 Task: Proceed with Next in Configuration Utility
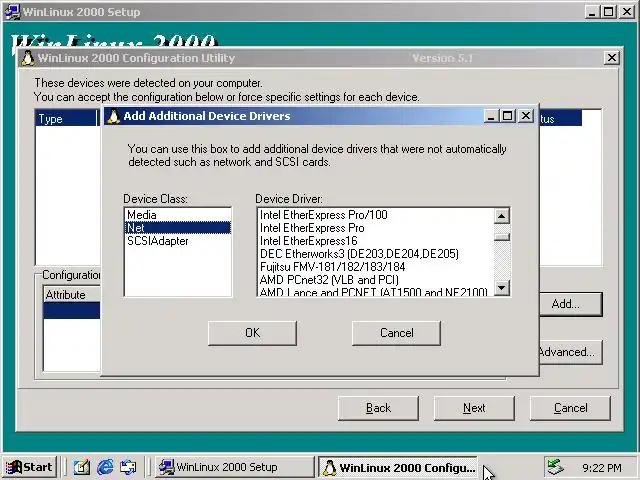pos(474,408)
